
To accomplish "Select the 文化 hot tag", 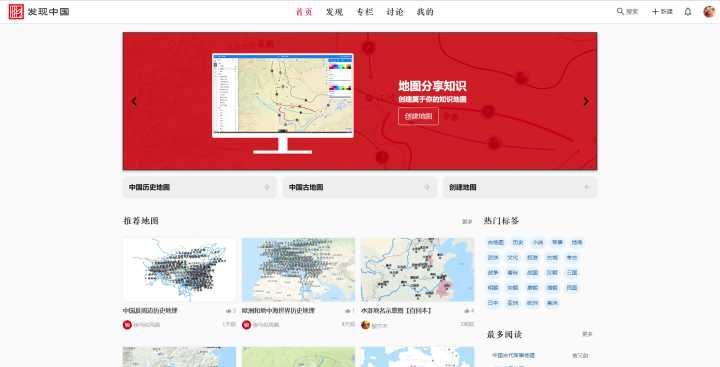I will [512, 258].
